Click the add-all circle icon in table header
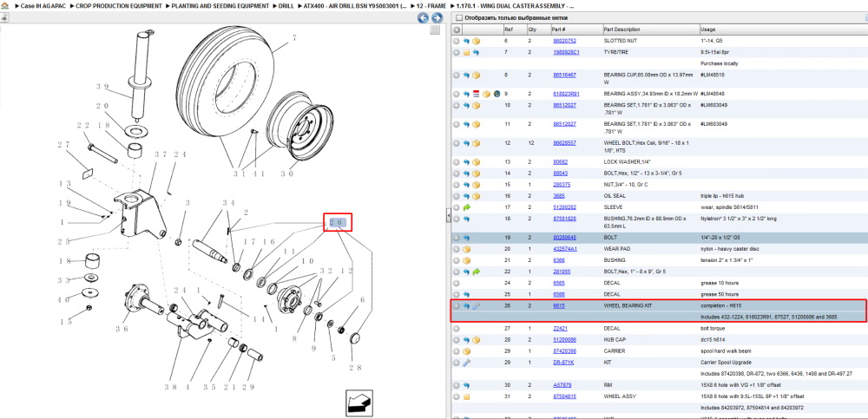 point(457,29)
